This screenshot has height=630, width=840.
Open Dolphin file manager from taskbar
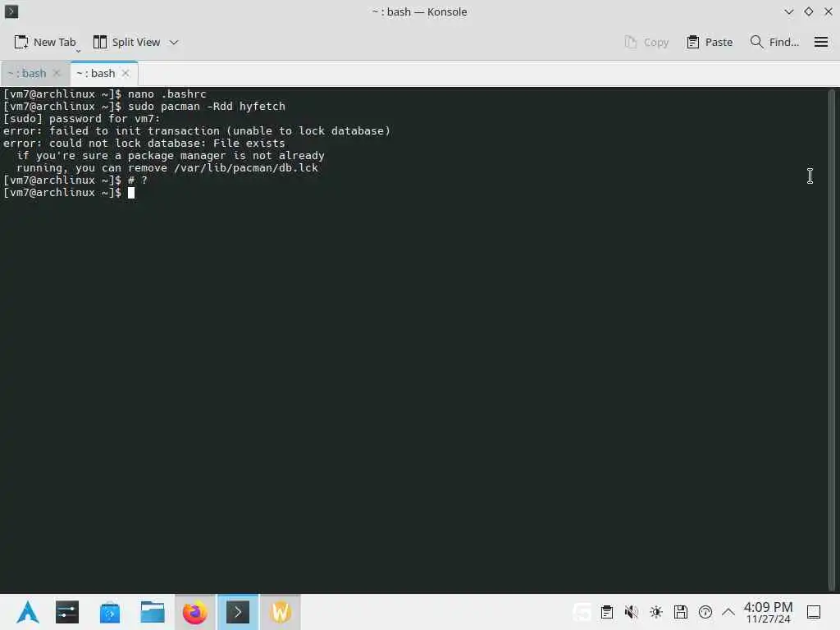pos(152,612)
